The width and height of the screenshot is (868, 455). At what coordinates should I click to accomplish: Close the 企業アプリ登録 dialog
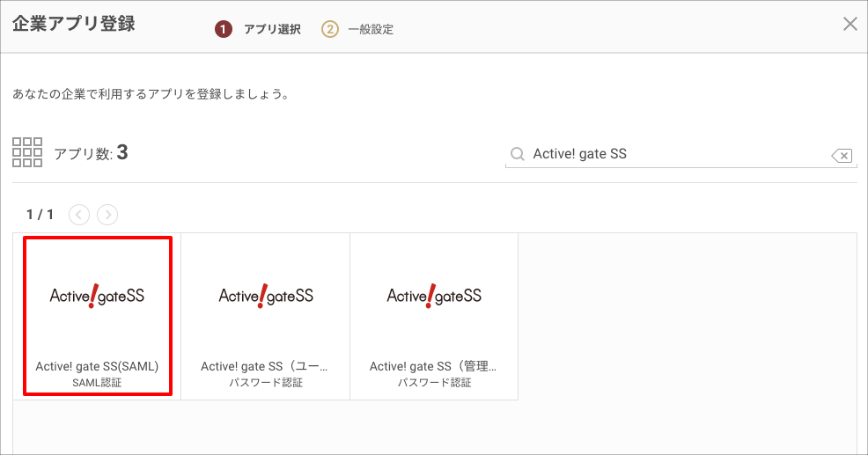coord(850,24)
